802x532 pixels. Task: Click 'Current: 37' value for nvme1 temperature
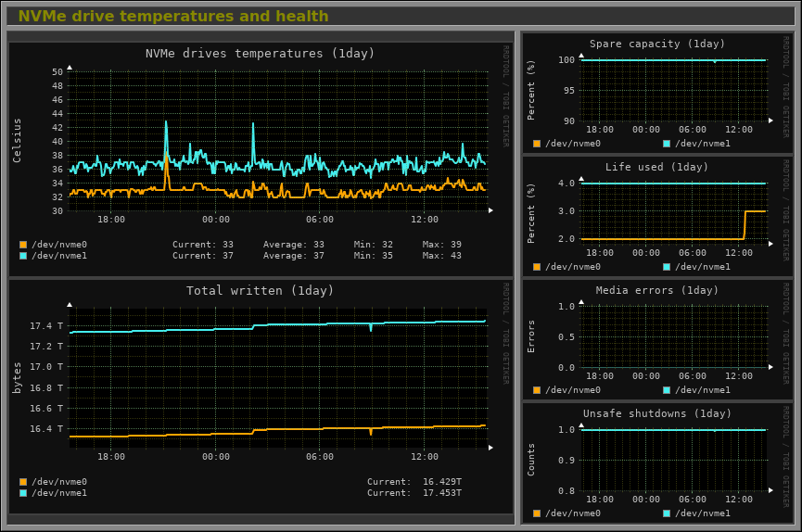coord(202,256)
